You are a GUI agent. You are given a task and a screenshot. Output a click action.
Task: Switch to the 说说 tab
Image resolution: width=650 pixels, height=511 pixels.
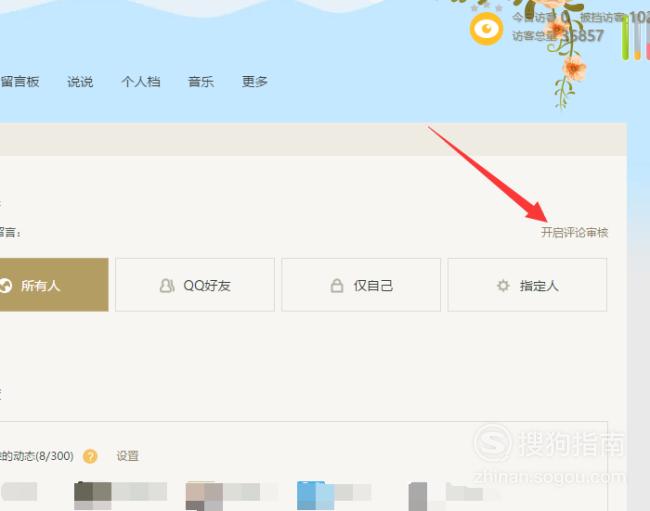80,81
